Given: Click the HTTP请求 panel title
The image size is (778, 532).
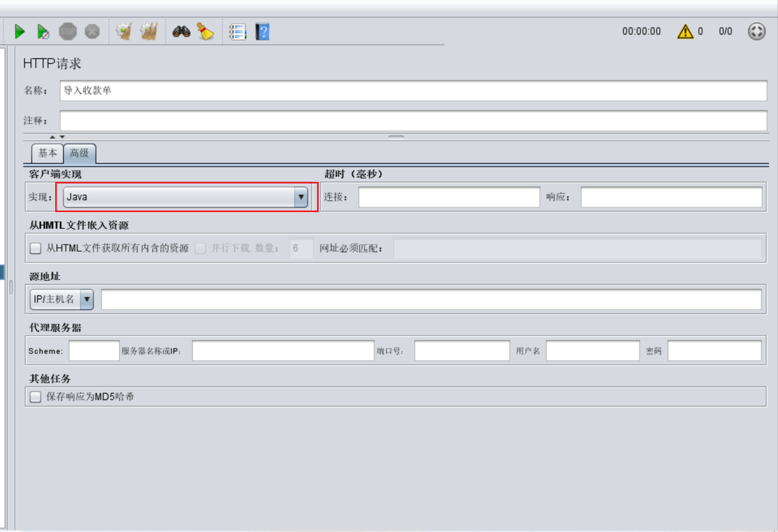Looking at the screenshot, I should point(52,63).
